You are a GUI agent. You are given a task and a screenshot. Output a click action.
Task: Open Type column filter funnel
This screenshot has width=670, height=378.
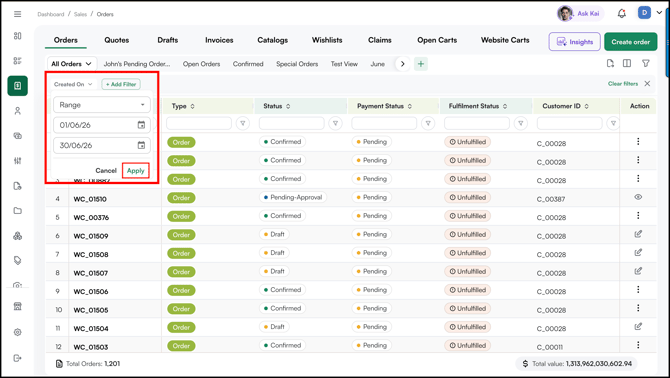243,123
